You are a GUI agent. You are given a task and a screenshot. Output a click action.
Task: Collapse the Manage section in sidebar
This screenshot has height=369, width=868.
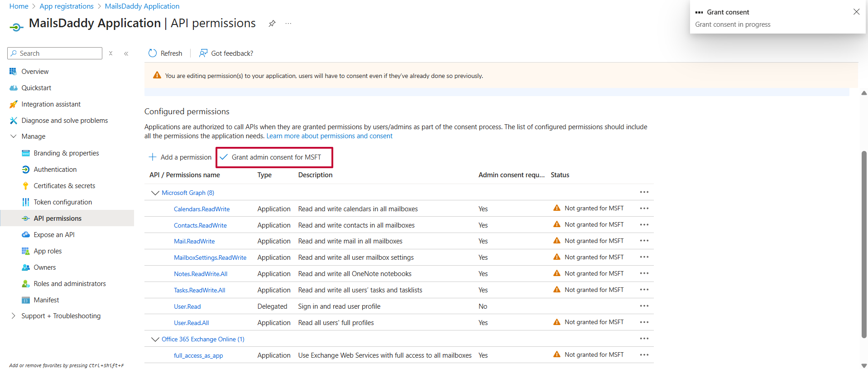(13, 136)
